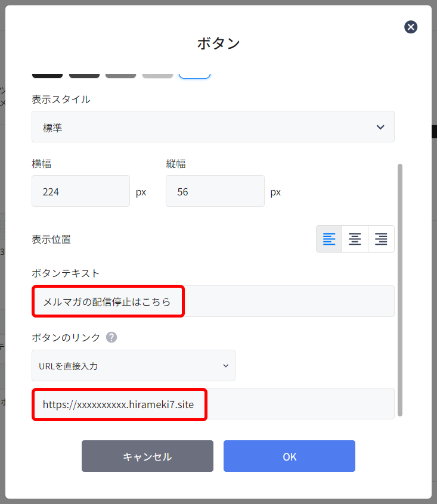
Task: Click the ボタンテキスト field label
Action: coord(66,273)
